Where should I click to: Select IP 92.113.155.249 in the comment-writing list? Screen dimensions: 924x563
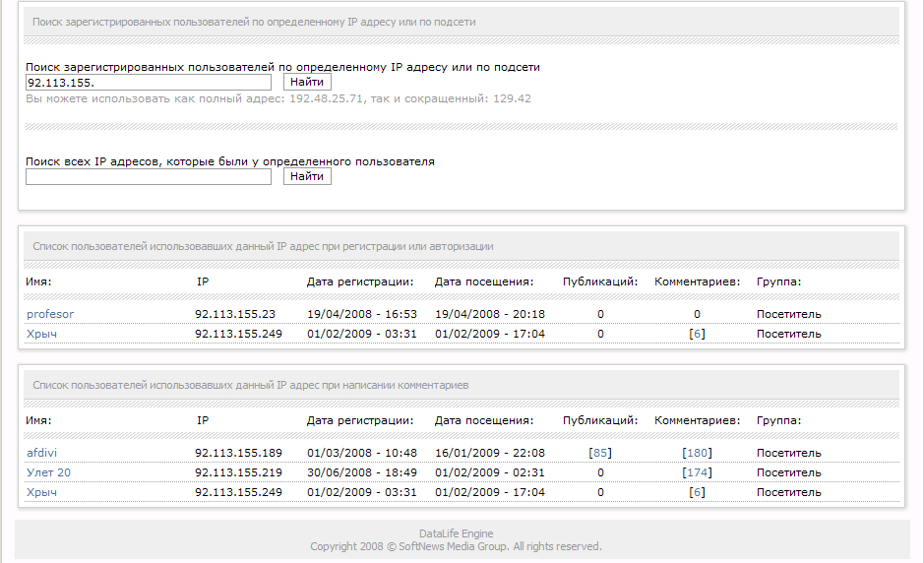click(239, 492)
